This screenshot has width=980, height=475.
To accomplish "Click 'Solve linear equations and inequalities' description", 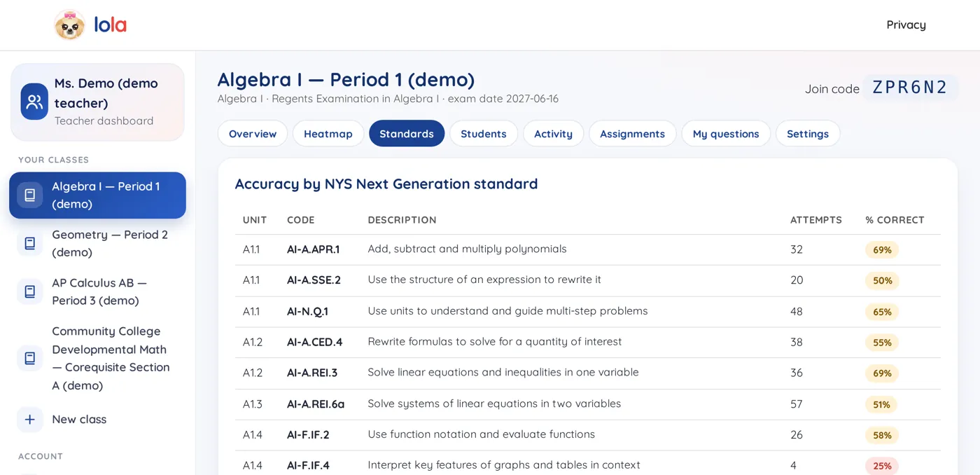I will pyautogui.click(x=503, y=373).
